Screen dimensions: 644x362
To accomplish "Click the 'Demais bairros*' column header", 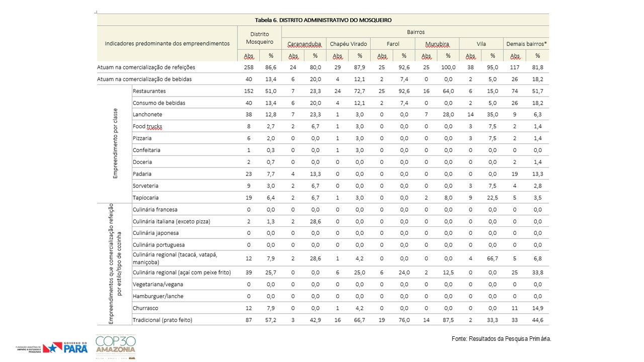I will tap(526, 44).
